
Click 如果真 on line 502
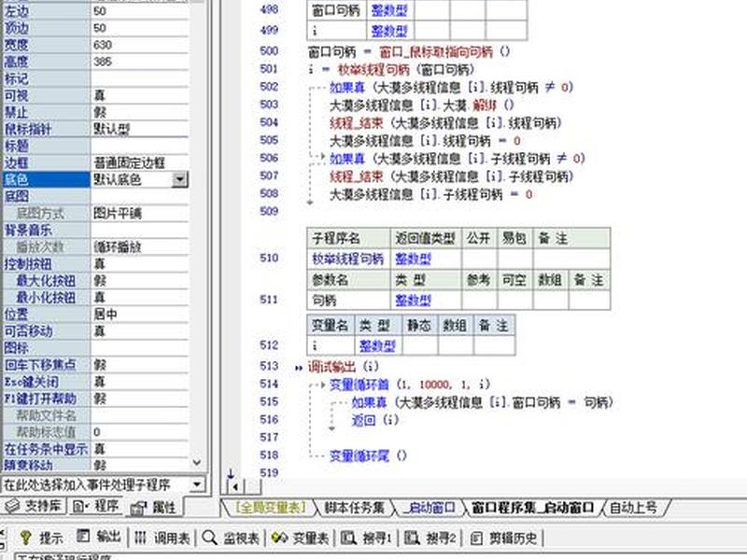click(x=347, y=88)
